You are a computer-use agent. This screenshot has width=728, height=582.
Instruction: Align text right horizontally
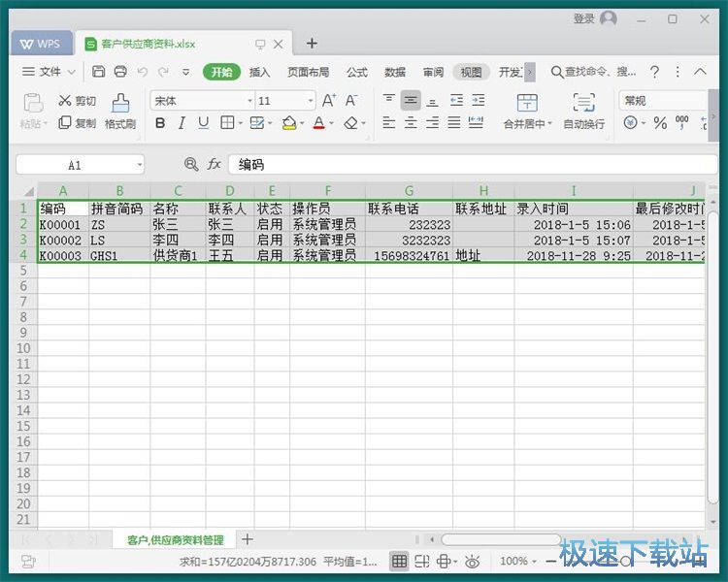click(x=432, y=123)
